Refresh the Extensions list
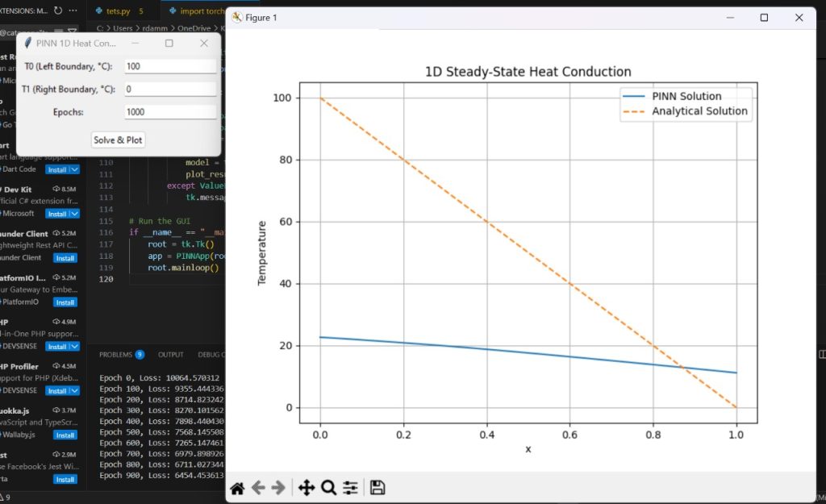 pos(58,11)
